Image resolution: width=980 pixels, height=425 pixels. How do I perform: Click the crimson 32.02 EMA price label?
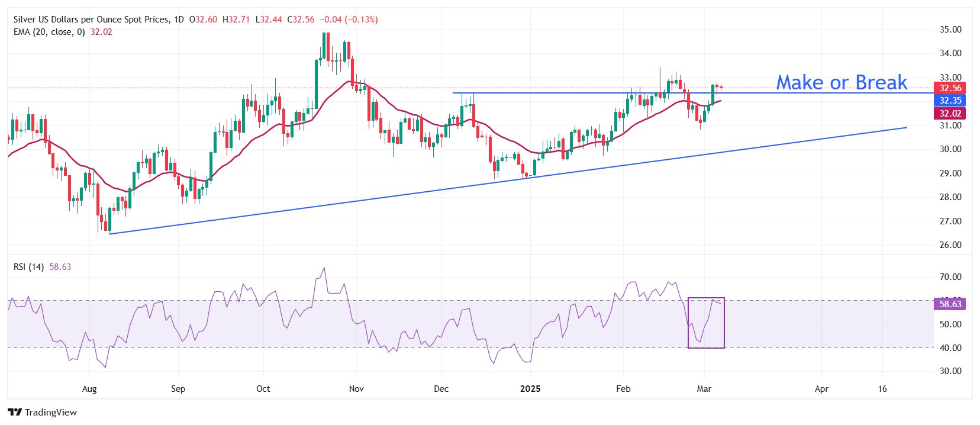click(x=950, y=114)
